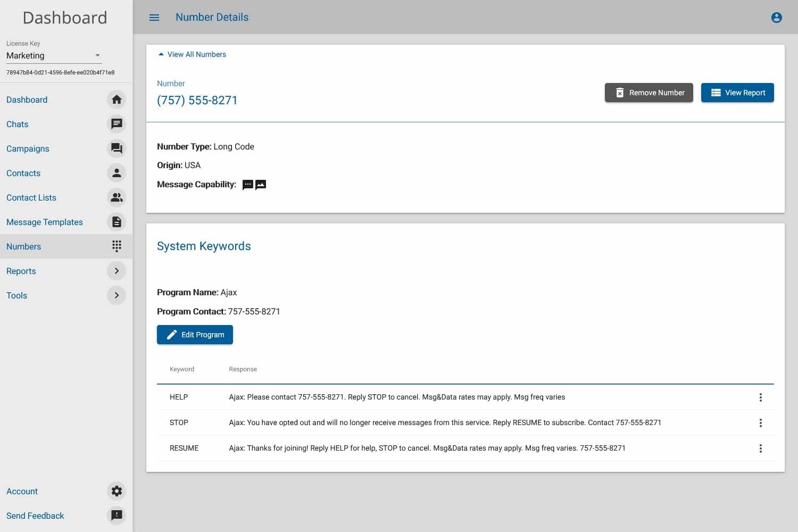This screenshot has width=798, height=532.
Task: Click the MMS picture capability icon
Action: (261, 185)
